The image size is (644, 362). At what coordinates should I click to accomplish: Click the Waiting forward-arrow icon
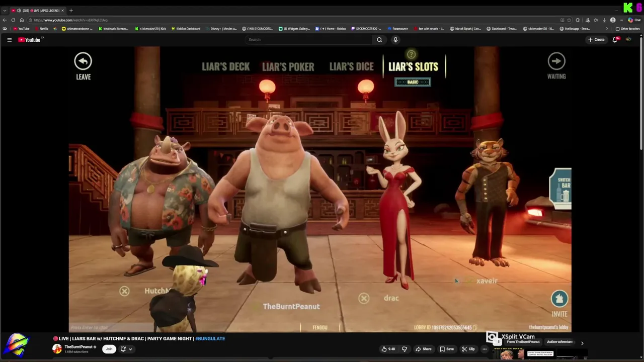pos(556,61)
